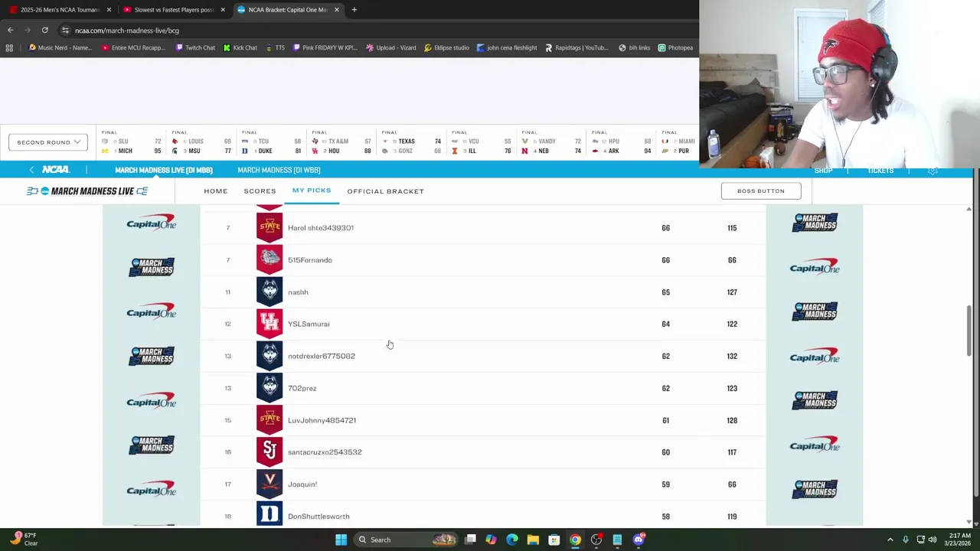Screen dimensions: 980x551
Task: Select the My Picks tab
Action: click(x=312, y=191)
